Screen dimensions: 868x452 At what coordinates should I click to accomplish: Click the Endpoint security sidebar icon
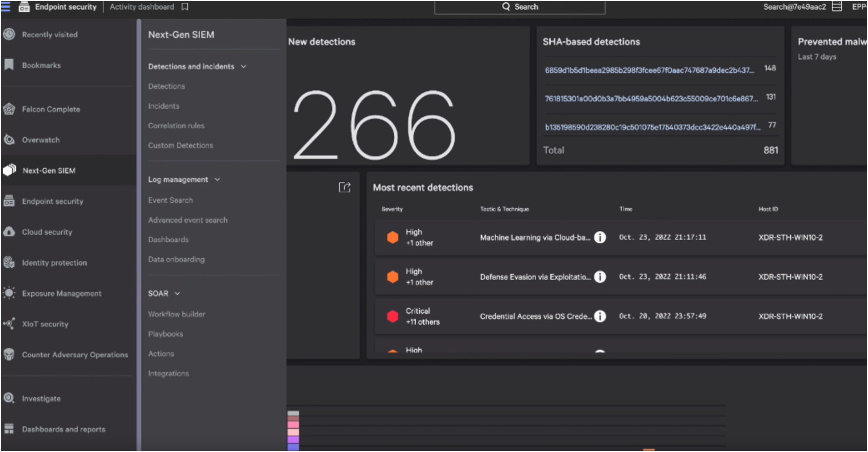click(x=9, y=201)
